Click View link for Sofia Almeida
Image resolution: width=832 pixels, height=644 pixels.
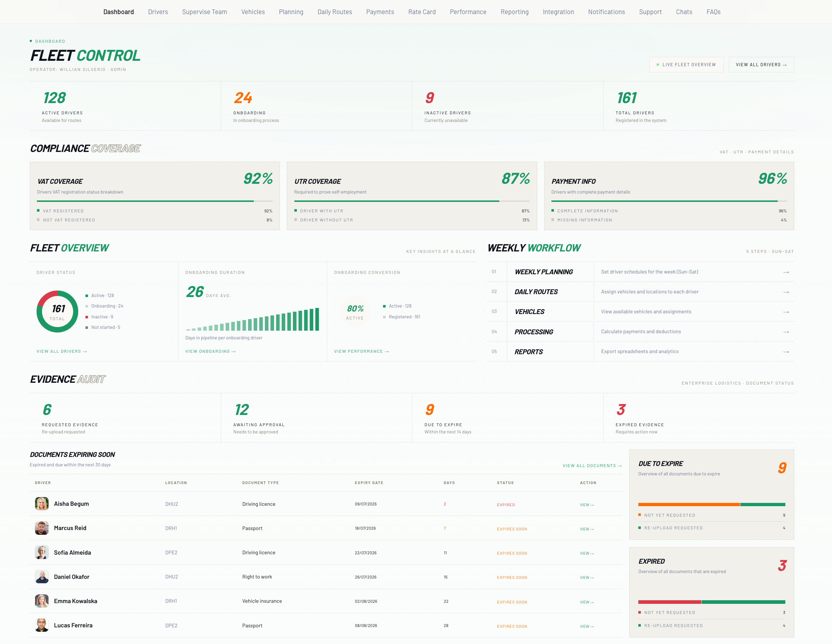point(587,553)
